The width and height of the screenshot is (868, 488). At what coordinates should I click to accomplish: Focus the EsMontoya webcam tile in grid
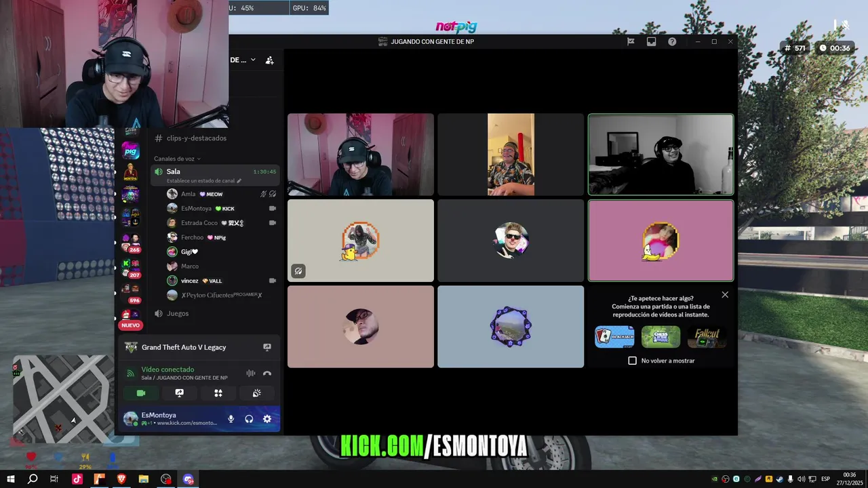tap(361, 155)
